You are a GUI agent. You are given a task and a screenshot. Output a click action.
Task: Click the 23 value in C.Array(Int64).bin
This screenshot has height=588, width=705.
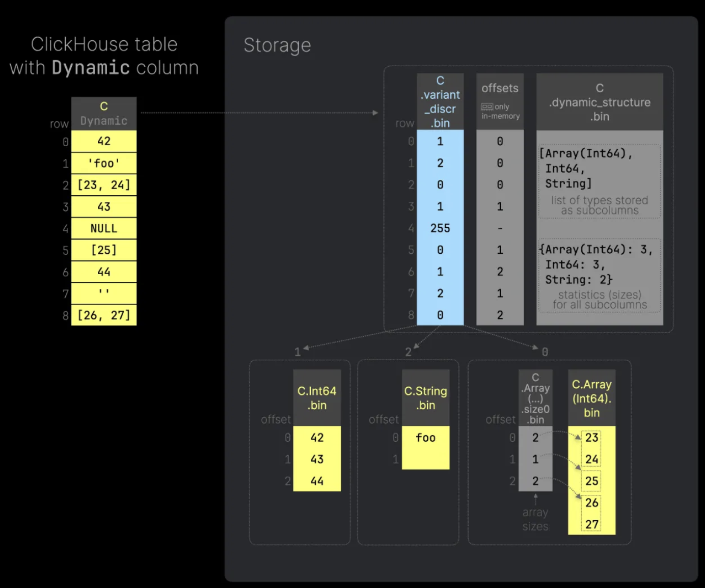[x=591, y=438]
